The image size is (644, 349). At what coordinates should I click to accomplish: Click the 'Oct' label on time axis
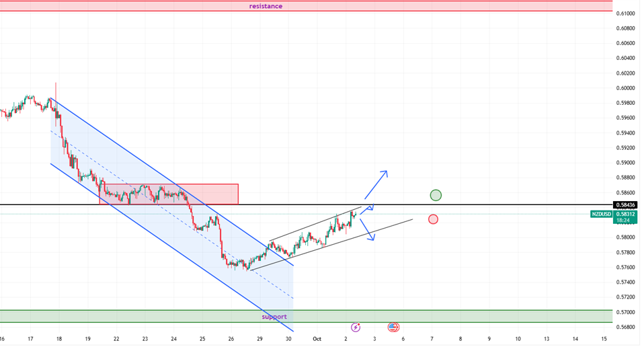(x=317, y=338)
